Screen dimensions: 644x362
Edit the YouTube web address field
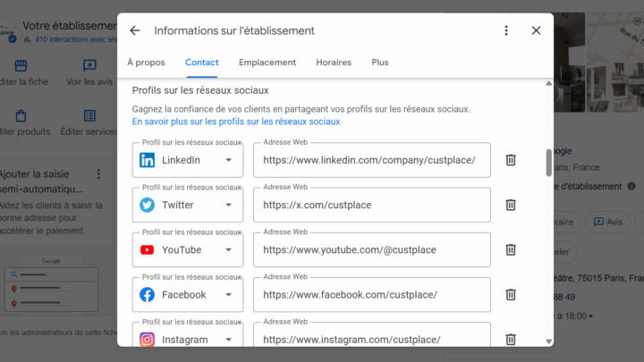coord(372,250)
